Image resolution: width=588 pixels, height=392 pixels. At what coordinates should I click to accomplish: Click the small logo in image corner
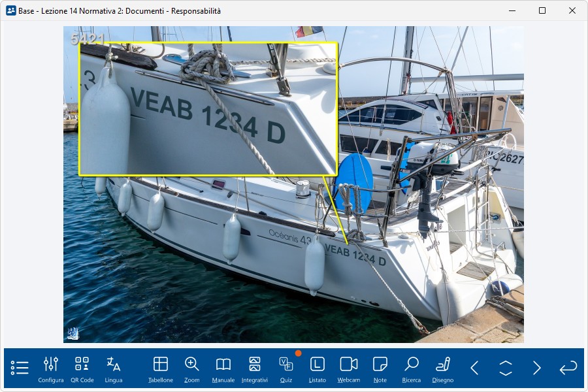click(x=73, y=334)
